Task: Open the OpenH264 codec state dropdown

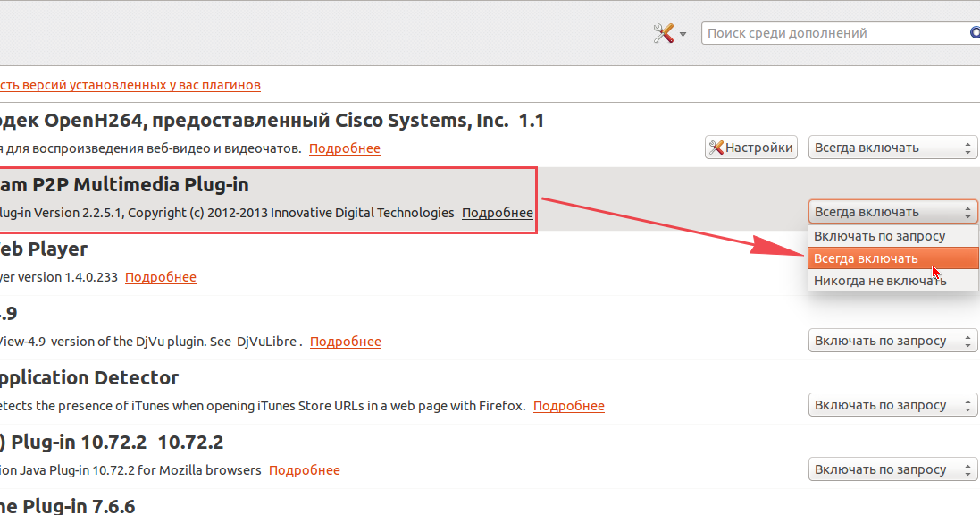Action: 892,148
